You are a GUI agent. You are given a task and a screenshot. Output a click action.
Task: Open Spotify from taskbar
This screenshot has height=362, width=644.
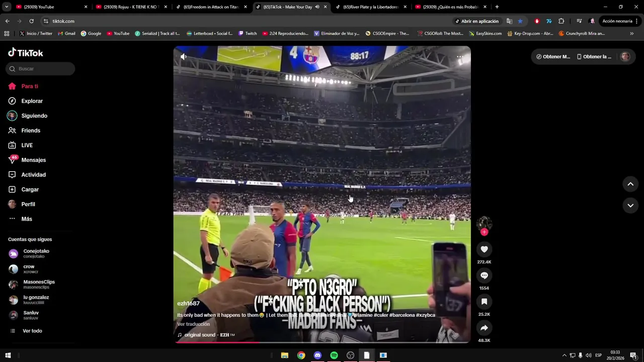pos(334,355)
